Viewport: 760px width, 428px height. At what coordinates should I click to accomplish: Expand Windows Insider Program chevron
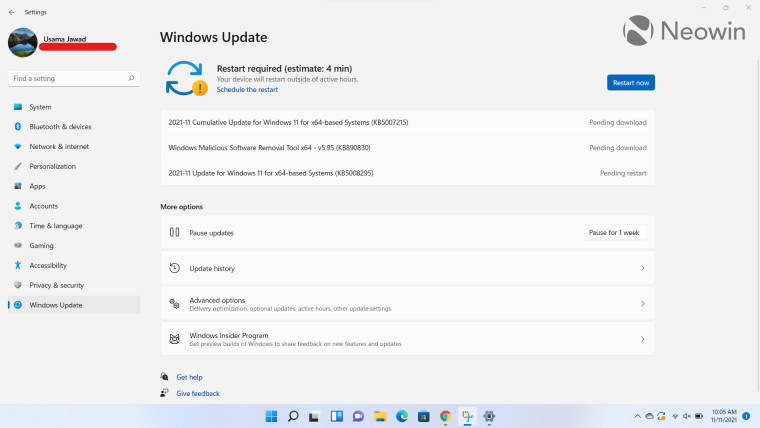tap(643, 339)
